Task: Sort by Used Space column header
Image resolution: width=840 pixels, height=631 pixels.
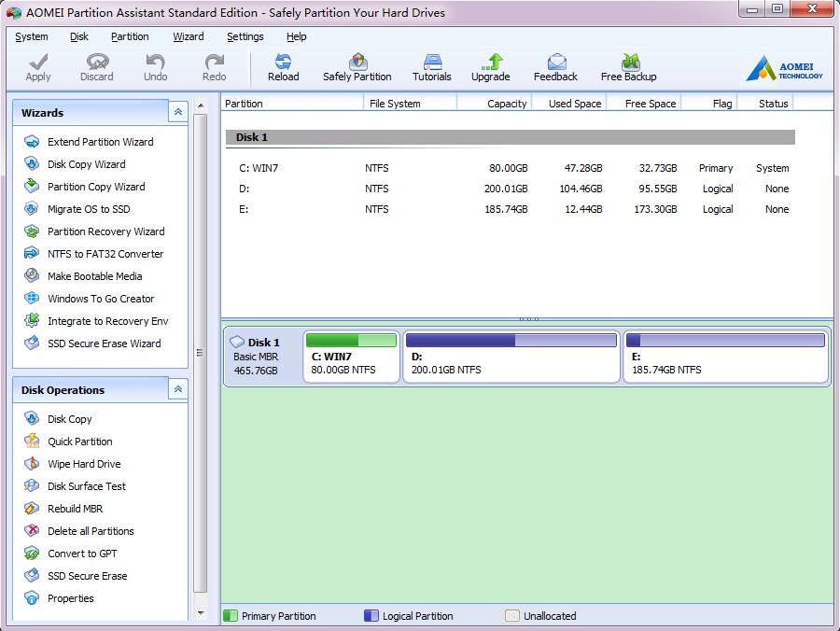Action: coord(569,104)
